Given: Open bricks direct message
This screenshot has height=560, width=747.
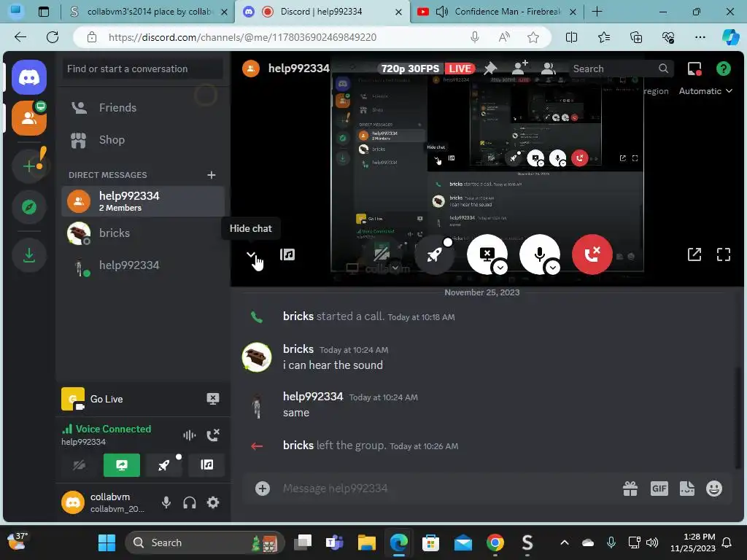Looking at the screenshot, I should [x=143, y=233].
